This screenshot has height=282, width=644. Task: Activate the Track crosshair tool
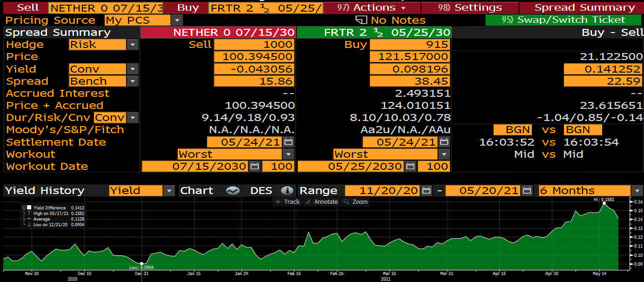tap(278, 201)
